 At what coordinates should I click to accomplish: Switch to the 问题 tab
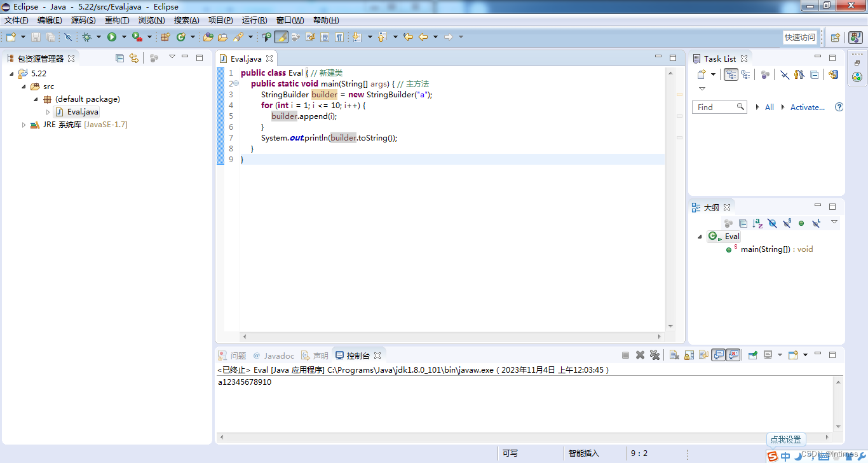(x=232, y=356)
